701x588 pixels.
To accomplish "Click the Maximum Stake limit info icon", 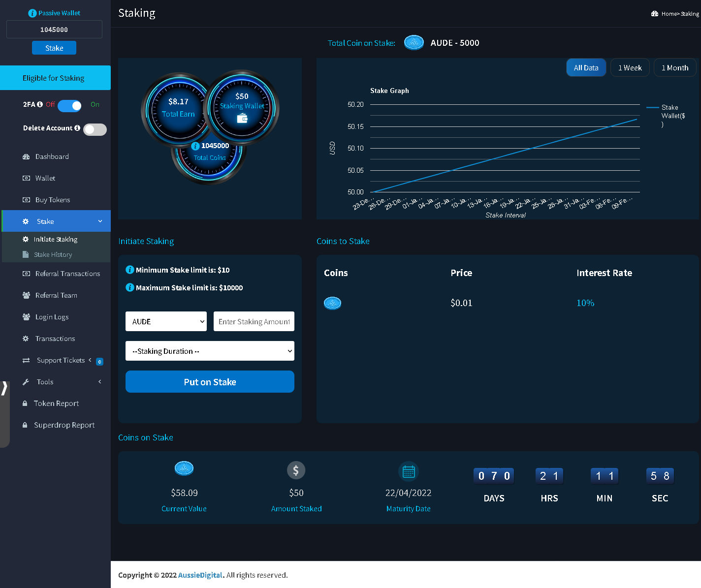I will click(130, 287).
